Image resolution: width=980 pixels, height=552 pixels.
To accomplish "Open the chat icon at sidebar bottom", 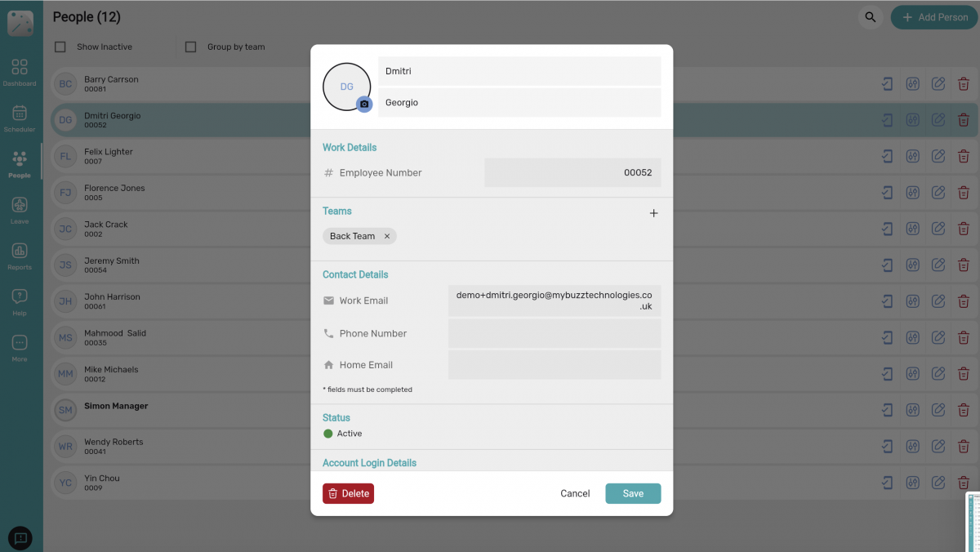I will point(19,537).
